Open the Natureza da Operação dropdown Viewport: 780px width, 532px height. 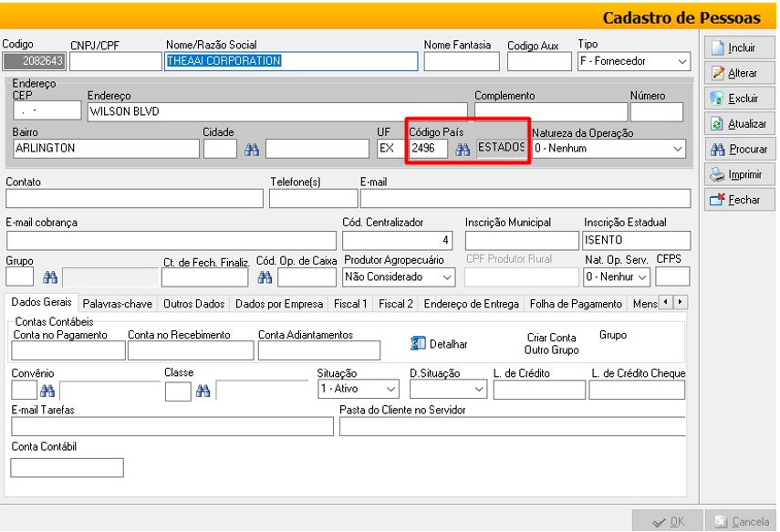point(677,149)
